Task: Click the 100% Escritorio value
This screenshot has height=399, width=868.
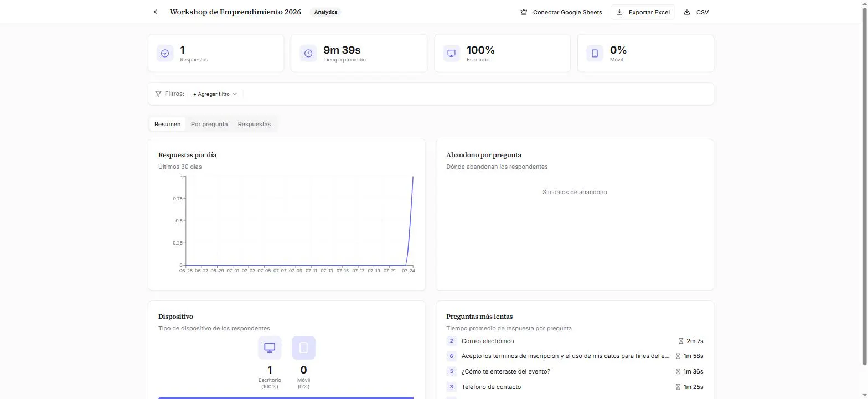Action: point(480,50)
